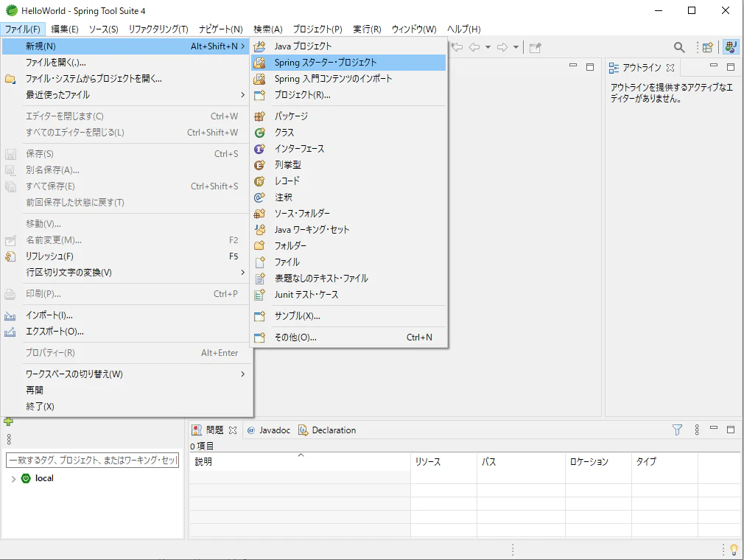Click the back navigation arrow in toolbar
This screenshot has height=560, width=744.
tap(474, 47)
